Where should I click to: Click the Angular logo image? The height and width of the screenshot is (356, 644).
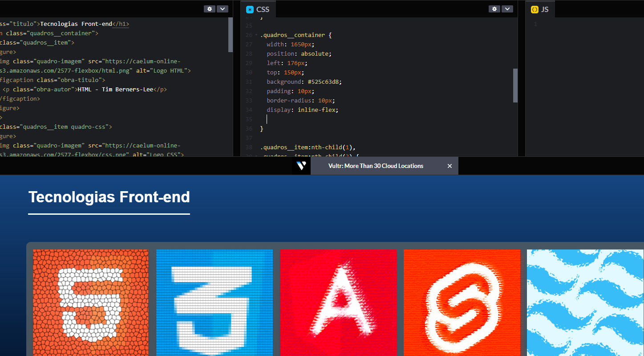point(338,303)
